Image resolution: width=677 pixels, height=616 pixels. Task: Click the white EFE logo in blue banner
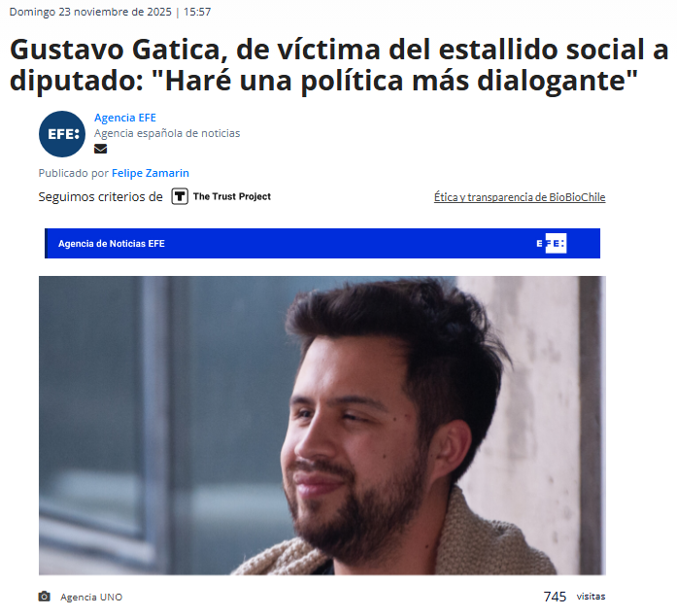click(x=552, y=243)
